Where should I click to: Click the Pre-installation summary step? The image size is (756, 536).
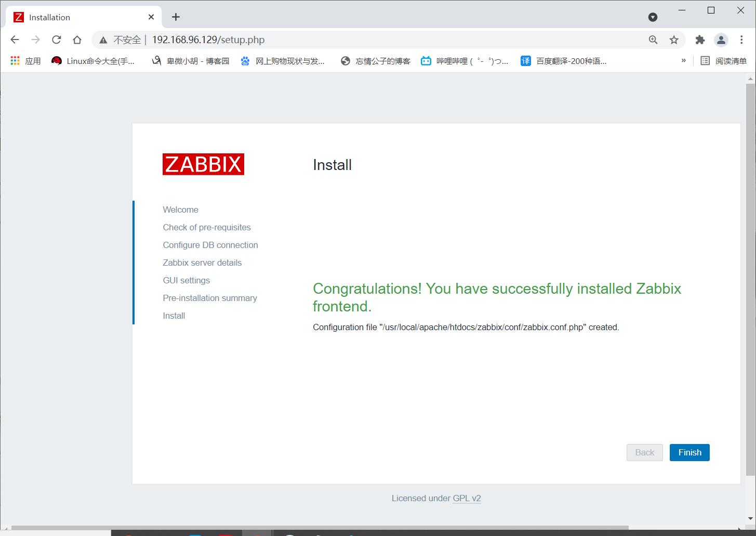210,298
